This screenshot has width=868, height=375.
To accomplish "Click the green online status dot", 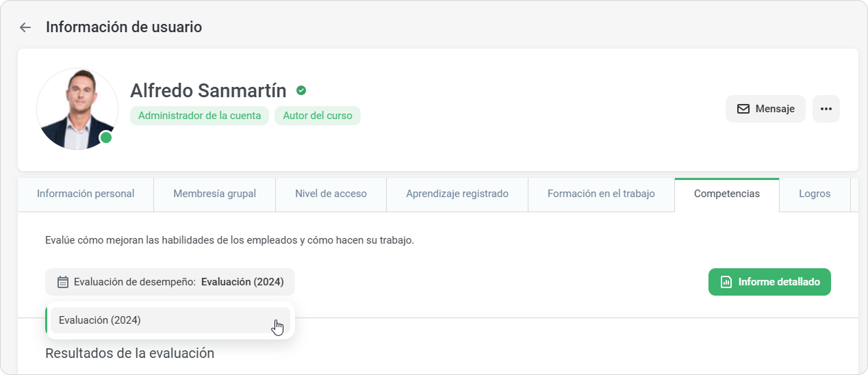I will click(105, 138).
